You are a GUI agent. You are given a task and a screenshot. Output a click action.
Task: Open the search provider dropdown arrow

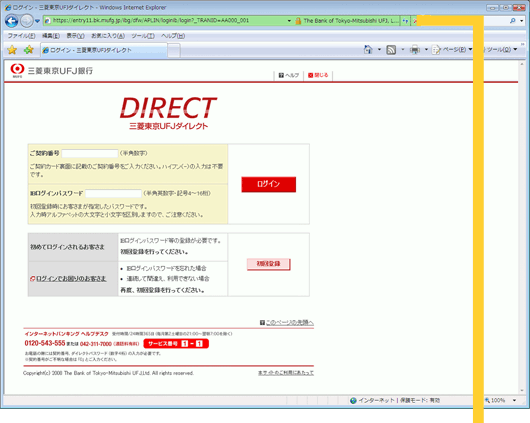522,21
